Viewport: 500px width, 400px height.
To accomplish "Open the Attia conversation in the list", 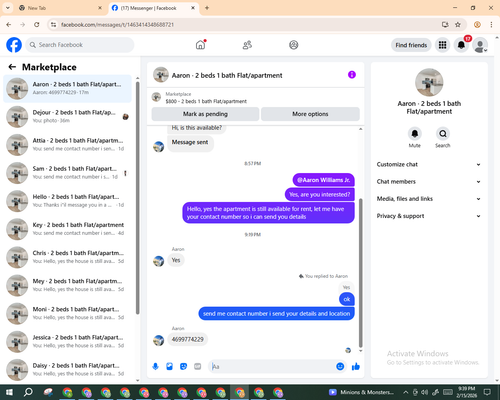I will [68, 145].
